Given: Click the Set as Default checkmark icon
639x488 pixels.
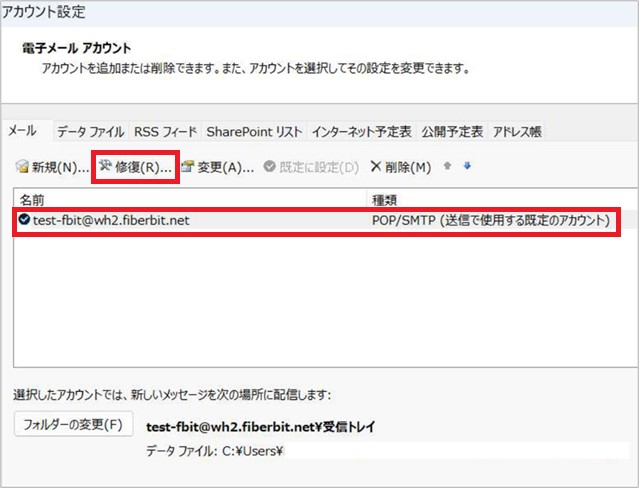Looking at the screenshot, I should click(x=269, y=166).
